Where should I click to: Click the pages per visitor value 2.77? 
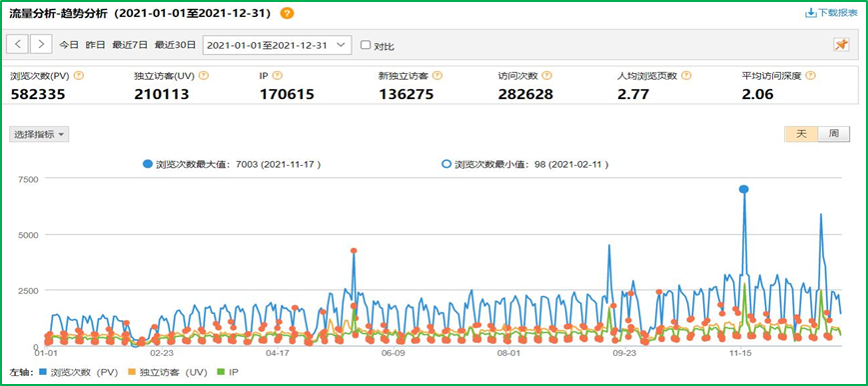point(633,94)
